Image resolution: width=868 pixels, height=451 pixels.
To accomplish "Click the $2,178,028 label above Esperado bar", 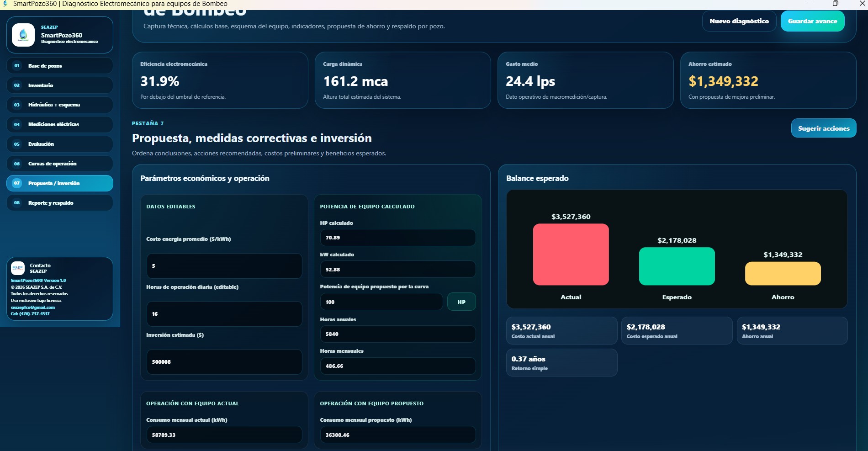I will coord(677,240).
